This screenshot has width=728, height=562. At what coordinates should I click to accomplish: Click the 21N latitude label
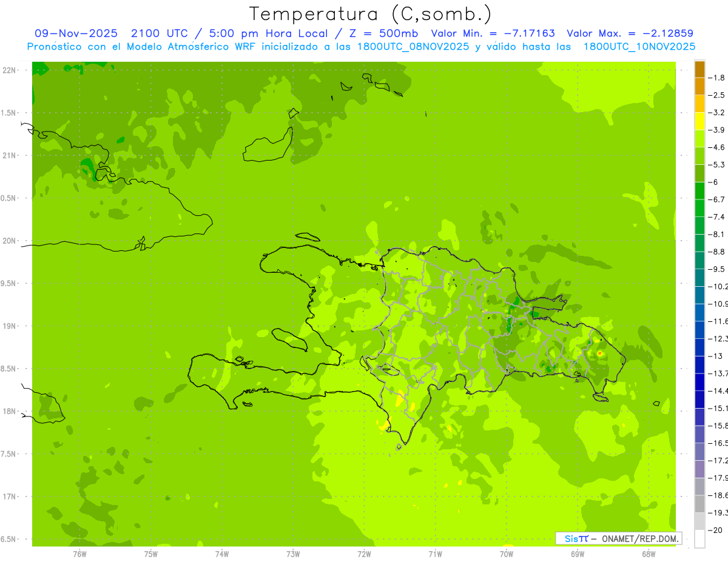(10, 156)
